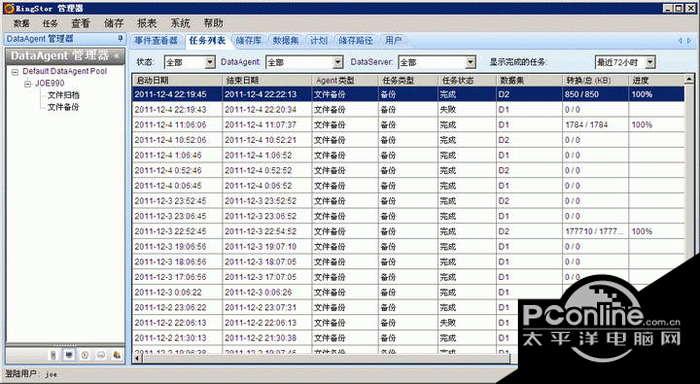This screenshot has height=384, width=700.
Task: Click scroll-up arrow of task list scrollbar
Action: click(x=690, y=79)
